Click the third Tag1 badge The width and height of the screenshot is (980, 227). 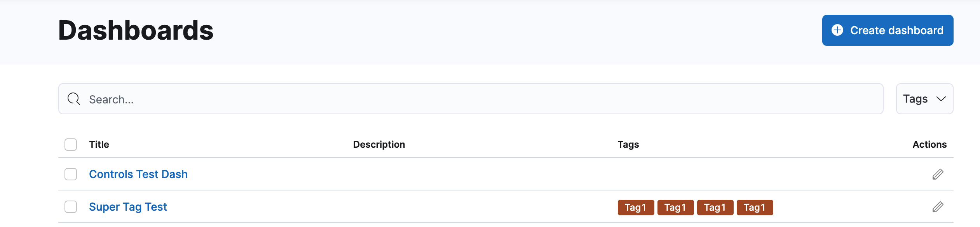[x=715, y=207]
